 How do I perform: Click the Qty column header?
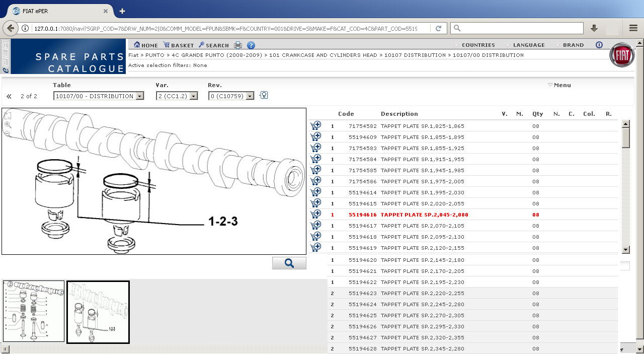point(538,114)
